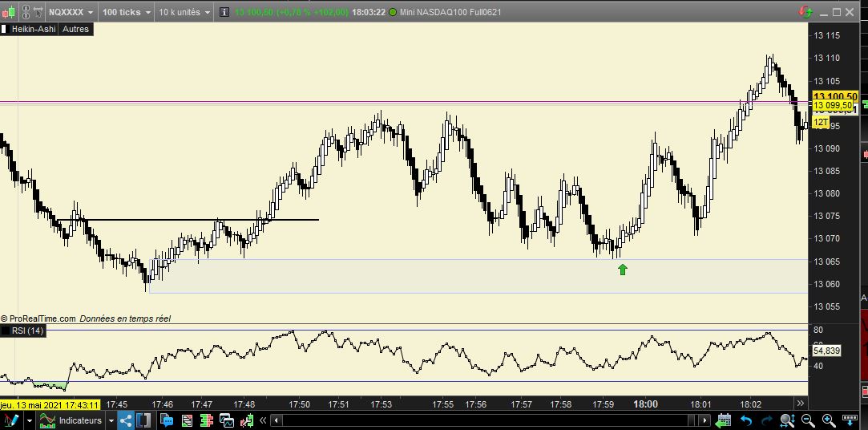
Task: Click the white Heikin-Ashi color swatch
Action: coord(4,29)
